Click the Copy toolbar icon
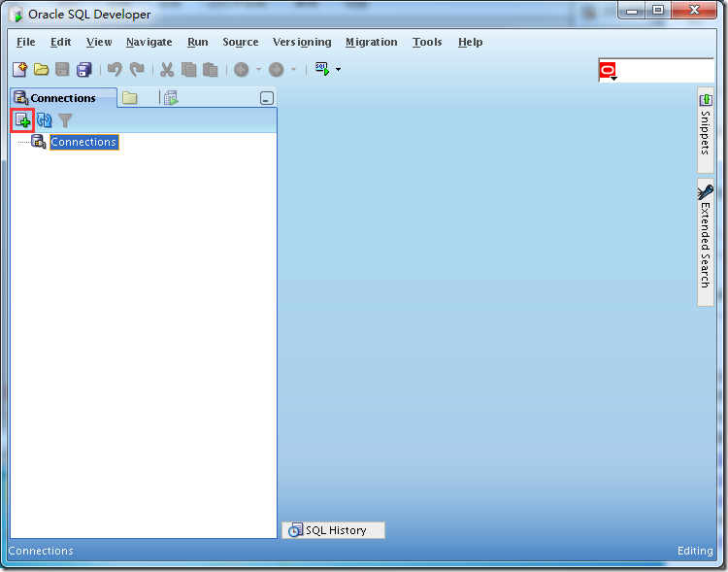 188,70
